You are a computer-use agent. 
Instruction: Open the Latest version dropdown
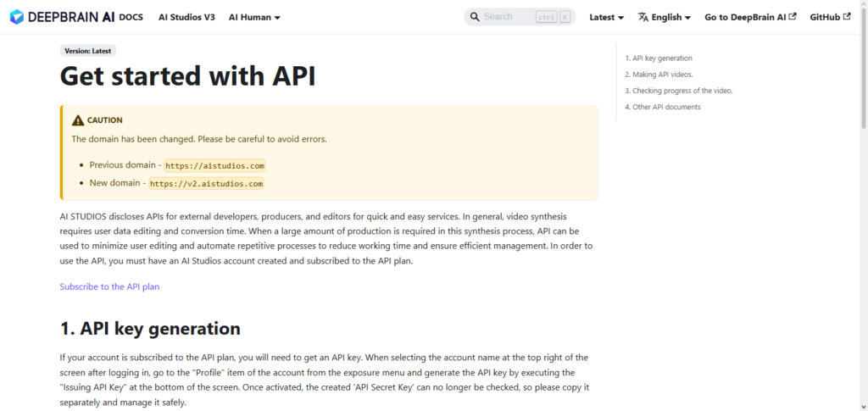607,17
